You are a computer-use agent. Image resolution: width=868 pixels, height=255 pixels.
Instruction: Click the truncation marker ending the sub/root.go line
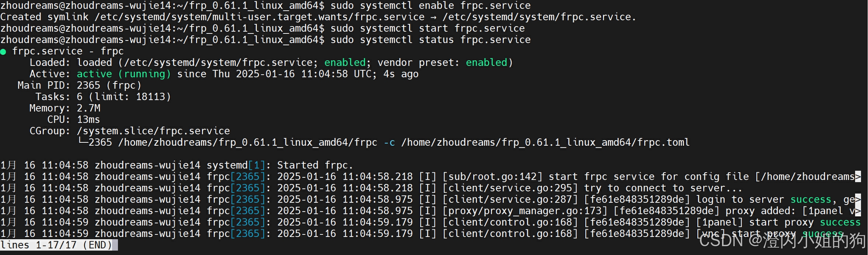click(858, 177)
